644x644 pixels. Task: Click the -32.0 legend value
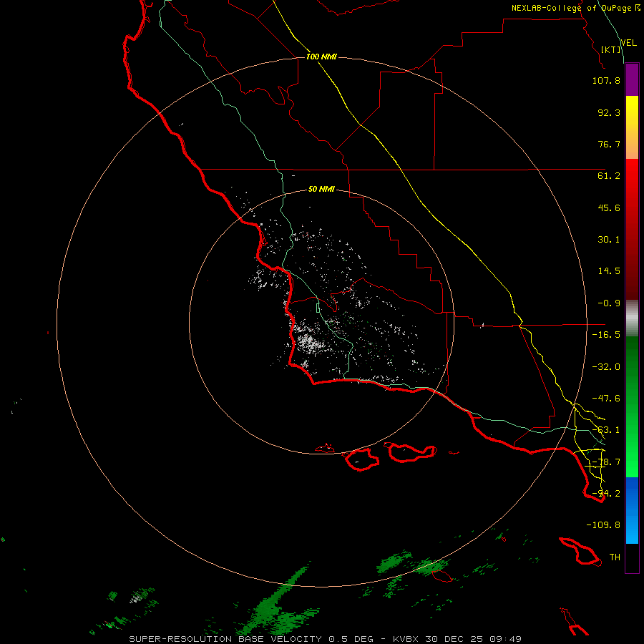coord(606,367)
